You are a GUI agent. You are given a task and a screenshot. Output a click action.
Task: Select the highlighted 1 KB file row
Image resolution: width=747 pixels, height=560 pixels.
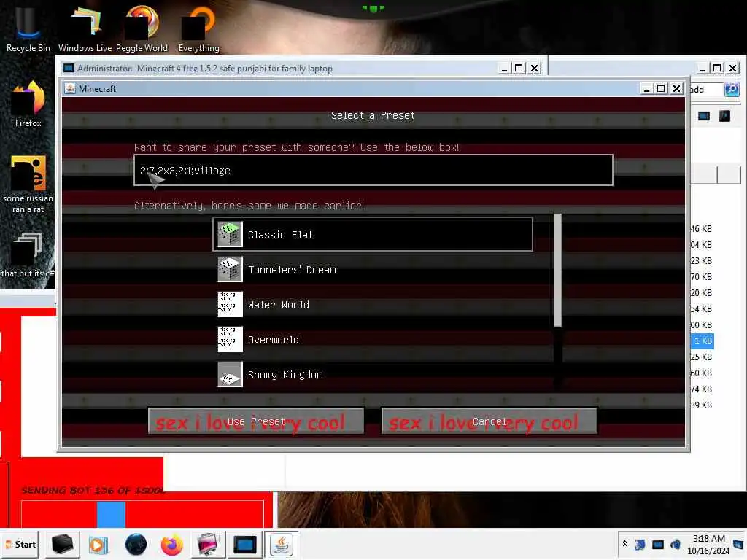pos(703,341)
